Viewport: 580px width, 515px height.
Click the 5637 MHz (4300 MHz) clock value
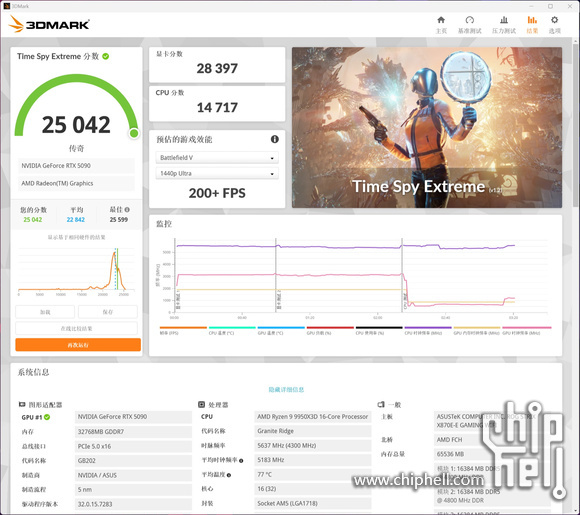click(313, 445)
